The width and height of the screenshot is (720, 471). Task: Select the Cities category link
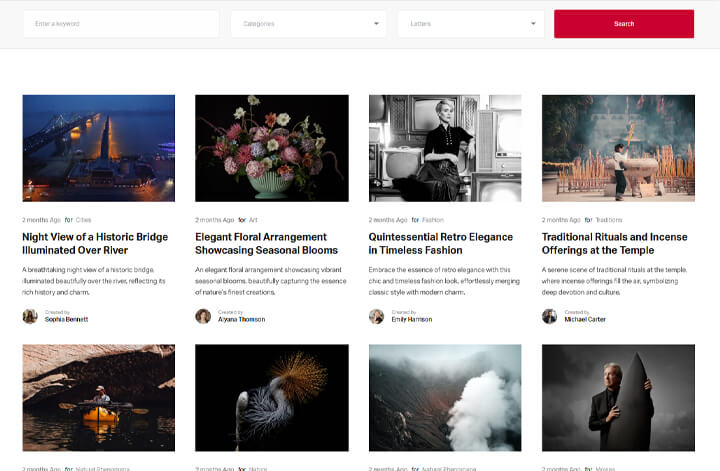(84, 220)
